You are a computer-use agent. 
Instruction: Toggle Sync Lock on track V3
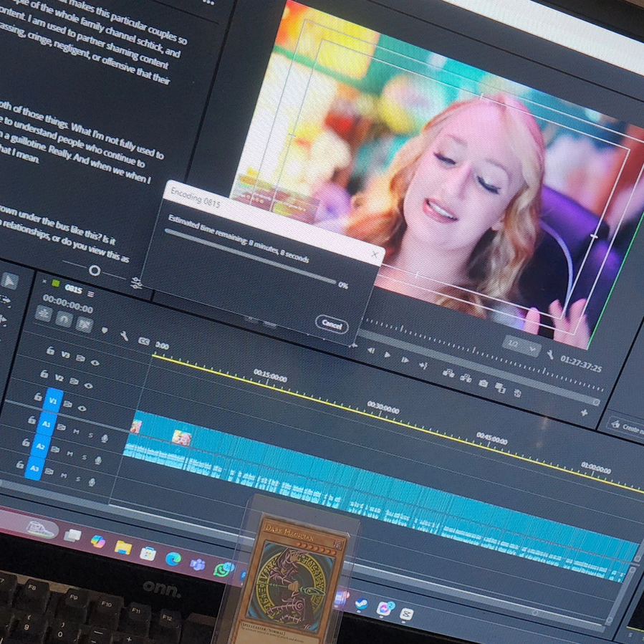pyautogui.click(x=80, y=358)
